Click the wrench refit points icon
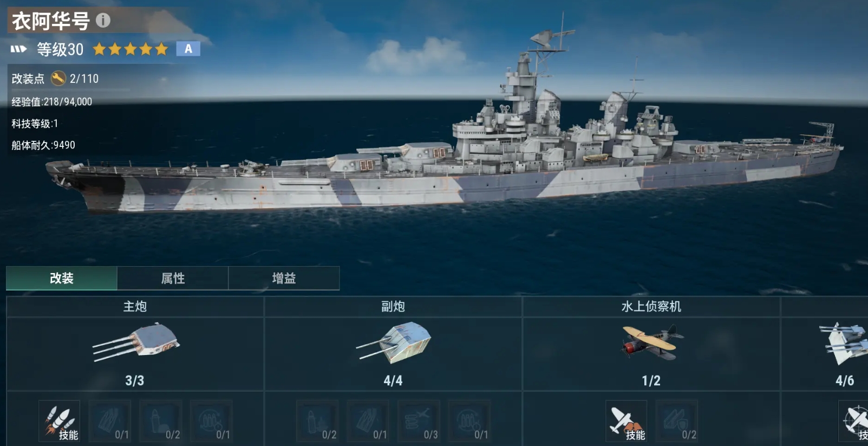 pos(58,79)
